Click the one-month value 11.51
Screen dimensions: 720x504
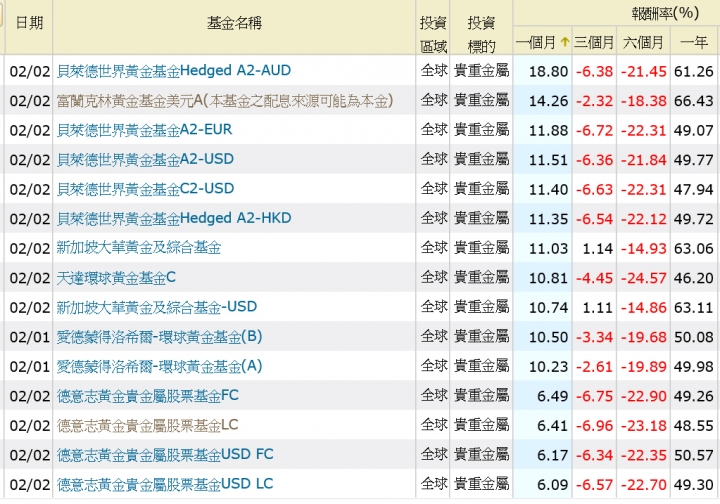(548, 160)
